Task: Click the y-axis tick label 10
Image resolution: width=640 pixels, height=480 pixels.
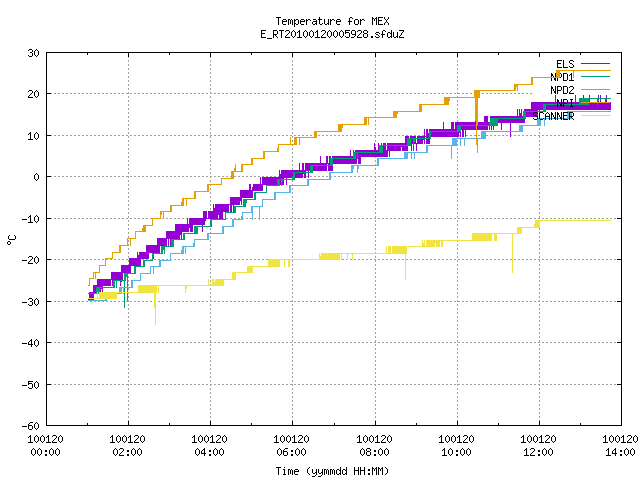Action: (33, 136)
